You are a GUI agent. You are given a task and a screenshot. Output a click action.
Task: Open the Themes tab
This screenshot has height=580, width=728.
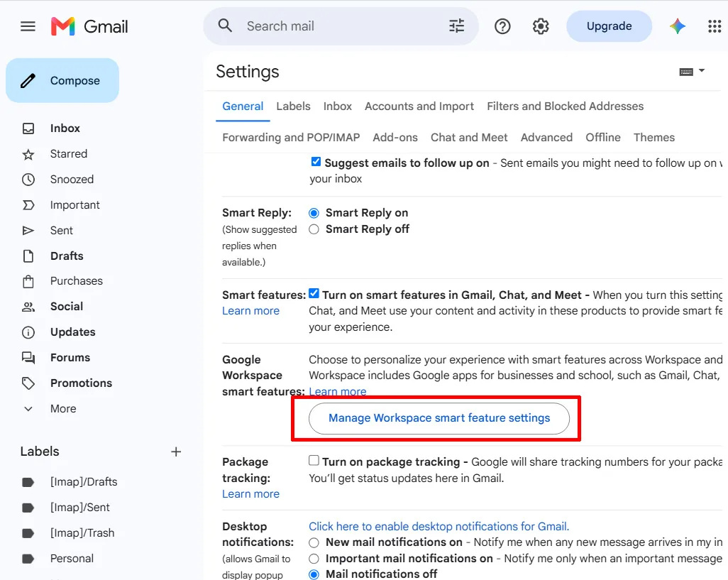tap(653, 138)
